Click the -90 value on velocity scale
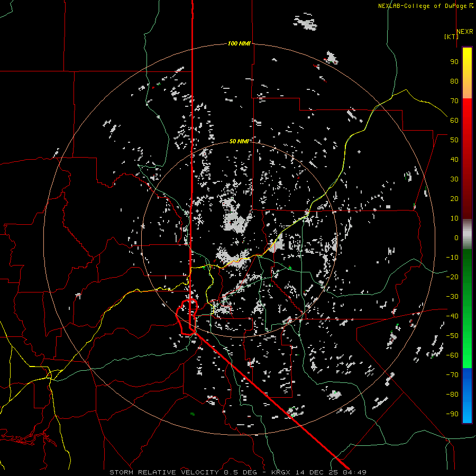 (x=452, y=414)
